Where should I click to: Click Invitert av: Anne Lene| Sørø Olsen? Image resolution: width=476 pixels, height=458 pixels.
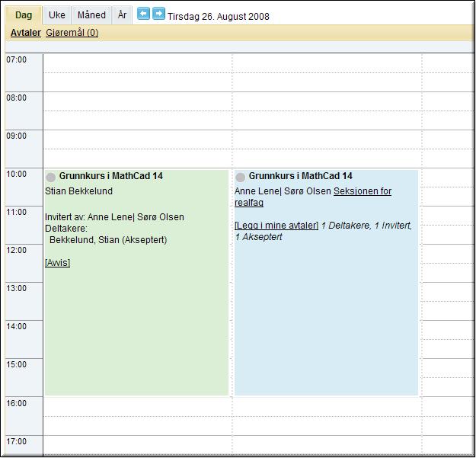pos(114,217)
